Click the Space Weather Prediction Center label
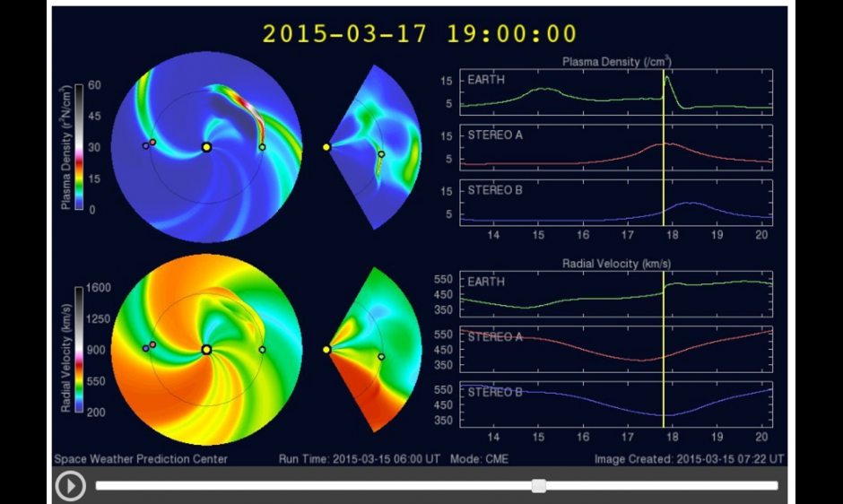843x504 pixels. coord(141,459)
